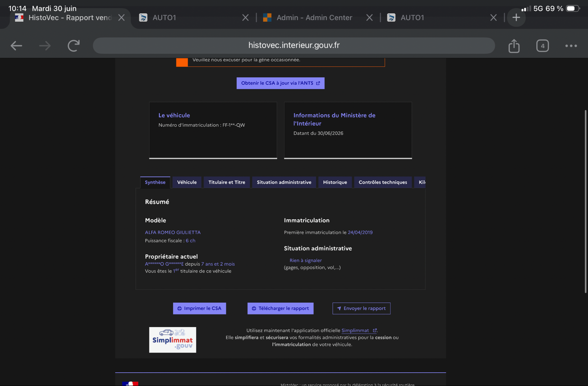
Task: Close the HistoVec - Rapport tab
Action: [x=122, y=18]
